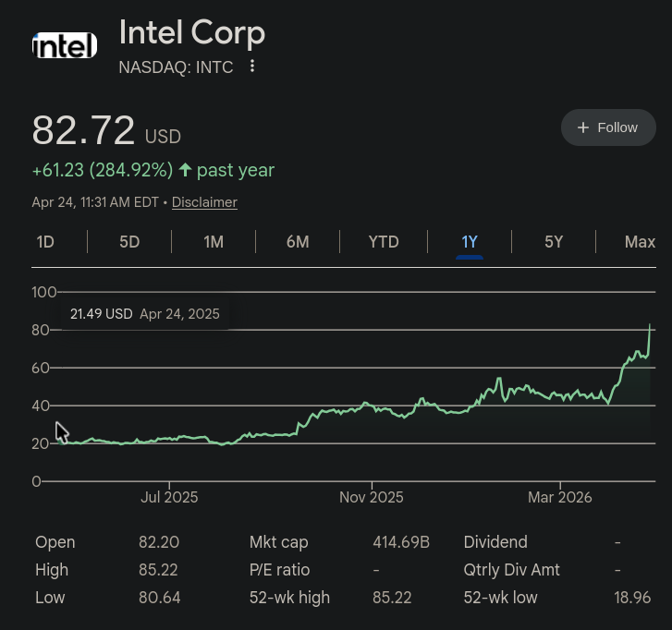Click the Jul 2025 axis label
This screenshot has height=630, width=672.
[169, 497]
